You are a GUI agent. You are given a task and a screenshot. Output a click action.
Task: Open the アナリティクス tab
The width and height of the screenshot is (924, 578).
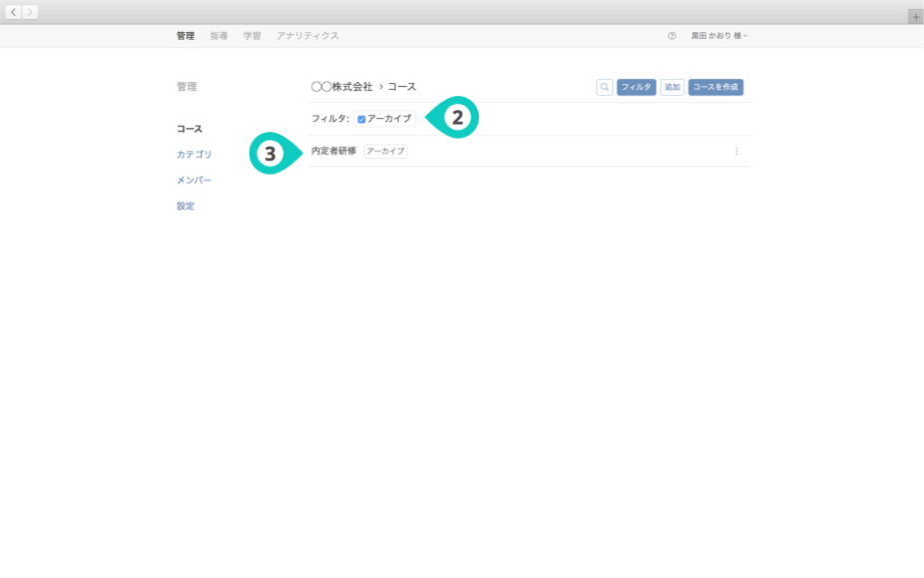(x=307, y=36)
